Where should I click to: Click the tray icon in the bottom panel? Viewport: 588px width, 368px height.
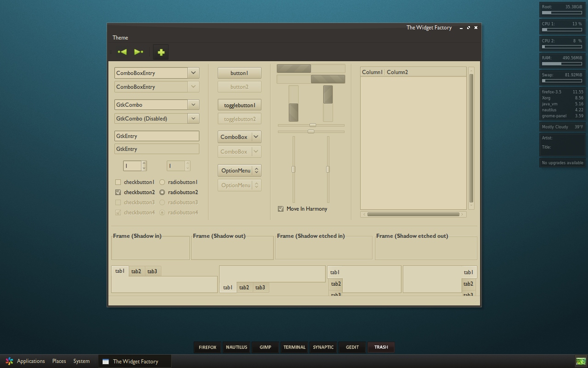581,361
